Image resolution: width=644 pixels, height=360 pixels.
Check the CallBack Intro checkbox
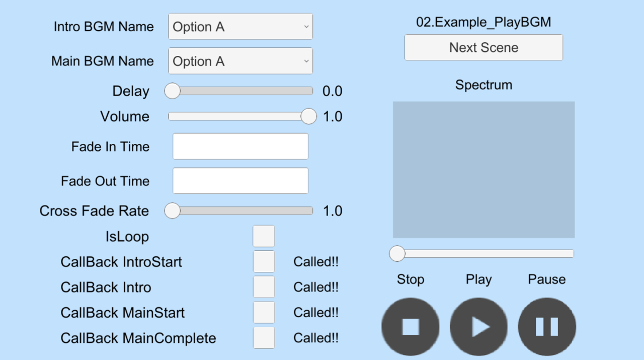point(264,287)
